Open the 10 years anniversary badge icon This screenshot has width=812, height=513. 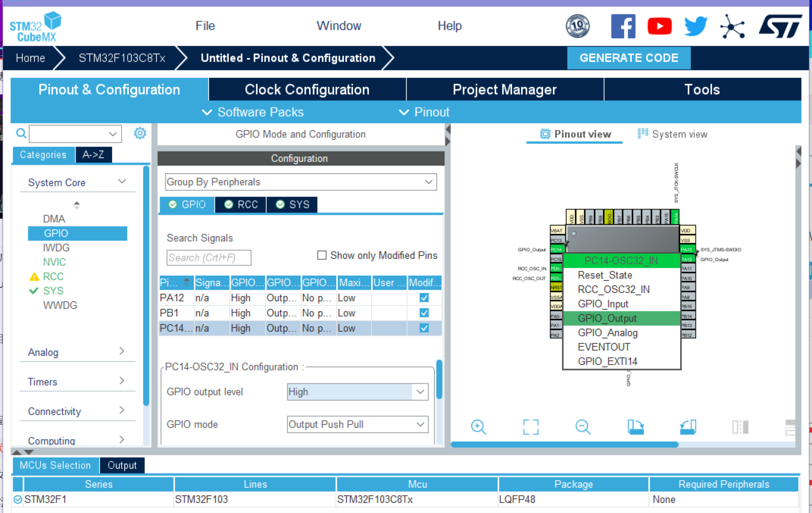coord(578,26)
